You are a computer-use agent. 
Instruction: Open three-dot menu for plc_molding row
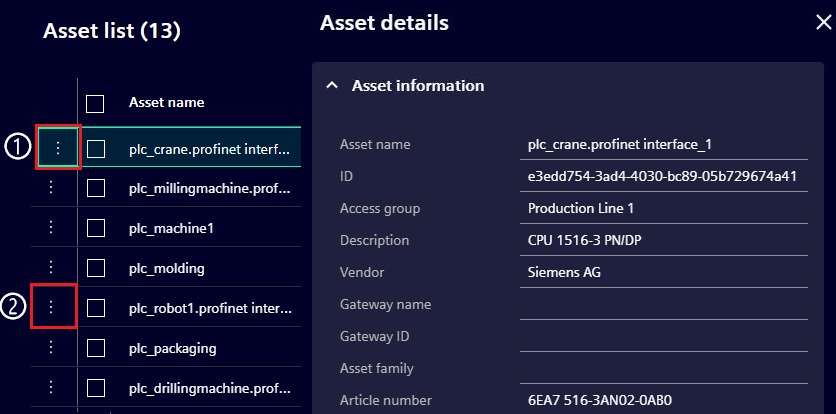point(51,268)
